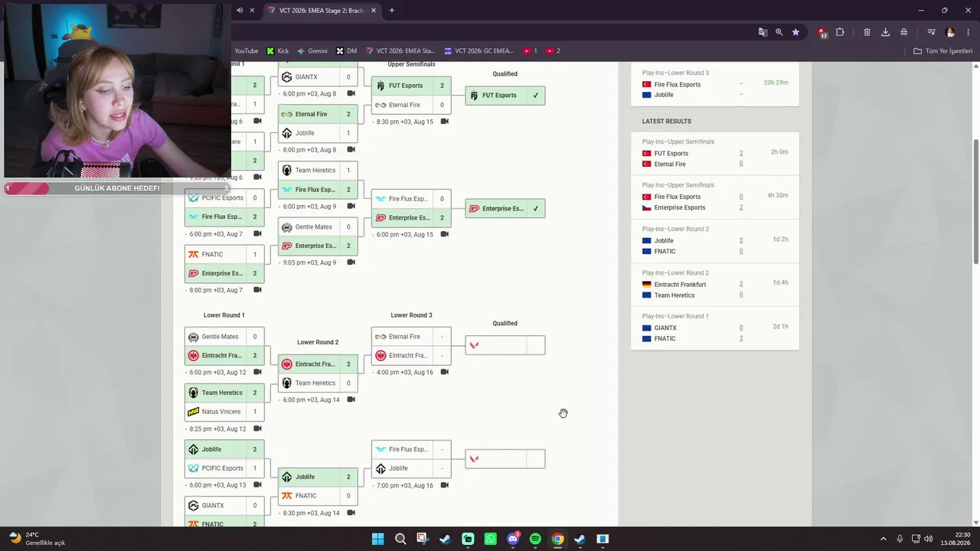
Task: Open the media control icon in Chrome toolbar
Action: pos(931,32)
